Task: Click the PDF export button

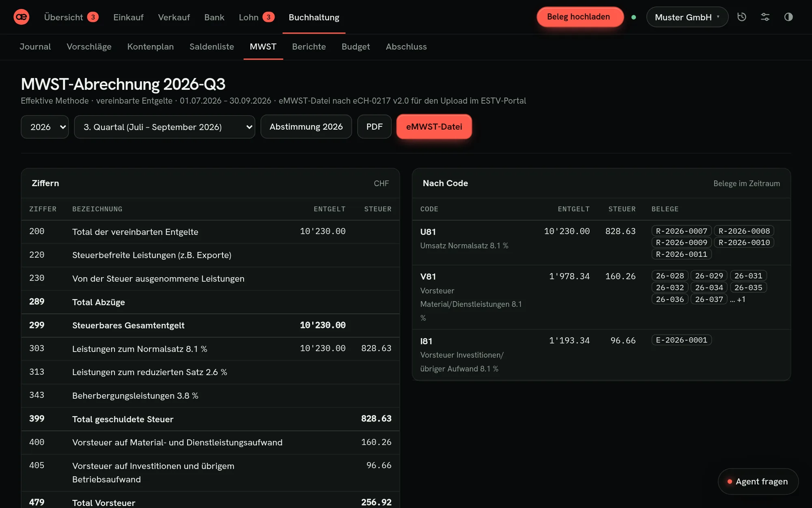Action: (374, 127)
